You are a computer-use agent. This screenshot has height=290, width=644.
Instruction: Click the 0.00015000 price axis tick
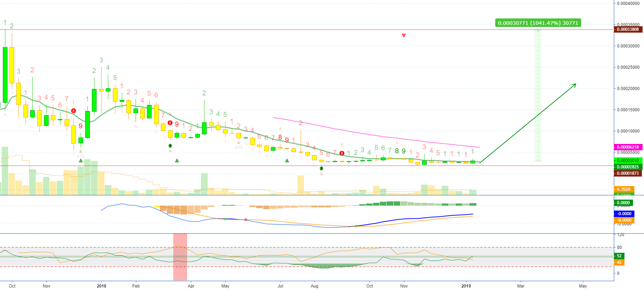pyautogui.click(x=628, y=110)
